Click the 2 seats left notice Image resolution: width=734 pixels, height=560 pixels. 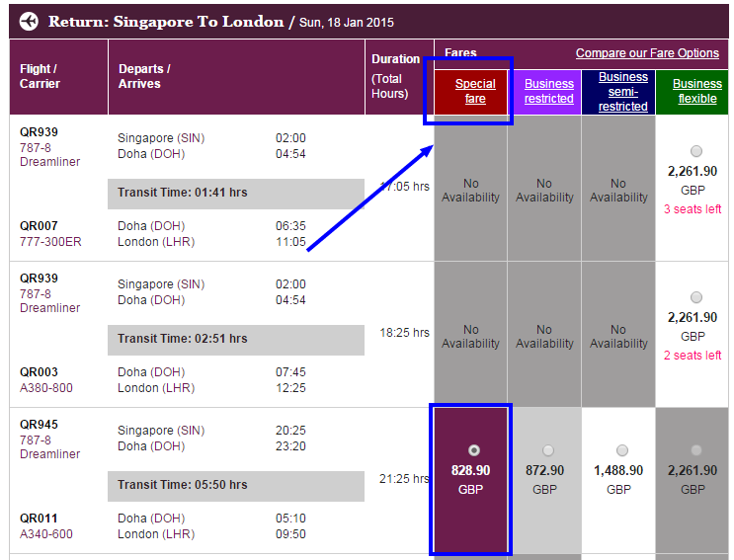(693, 356)
